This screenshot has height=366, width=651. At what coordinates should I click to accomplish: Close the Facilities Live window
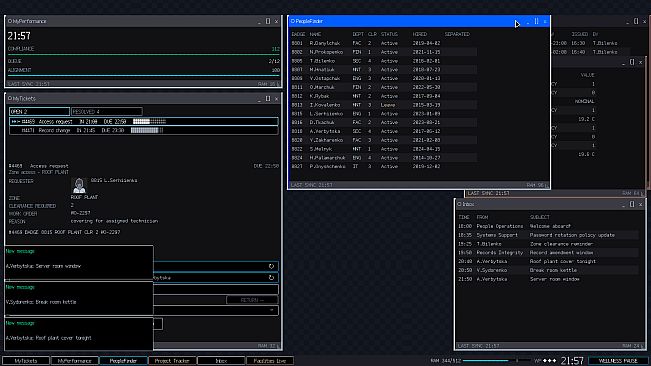pyautogui.click(x=641, y=62)
